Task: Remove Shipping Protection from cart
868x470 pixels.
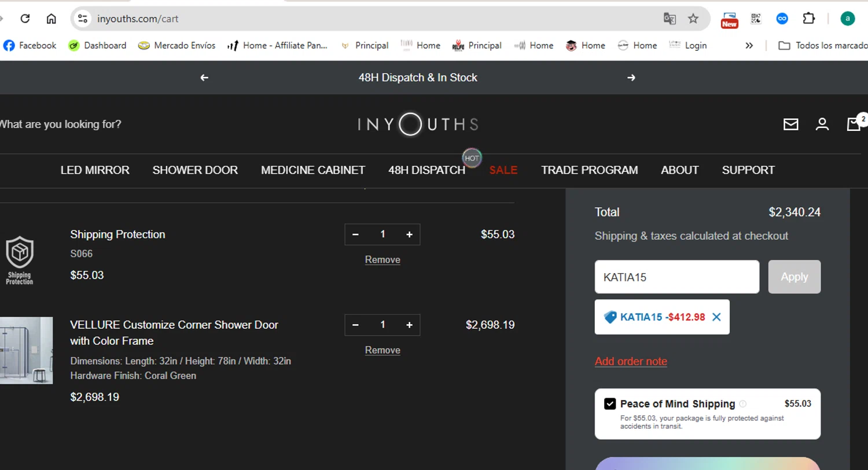Action: [x=382, y=260]
